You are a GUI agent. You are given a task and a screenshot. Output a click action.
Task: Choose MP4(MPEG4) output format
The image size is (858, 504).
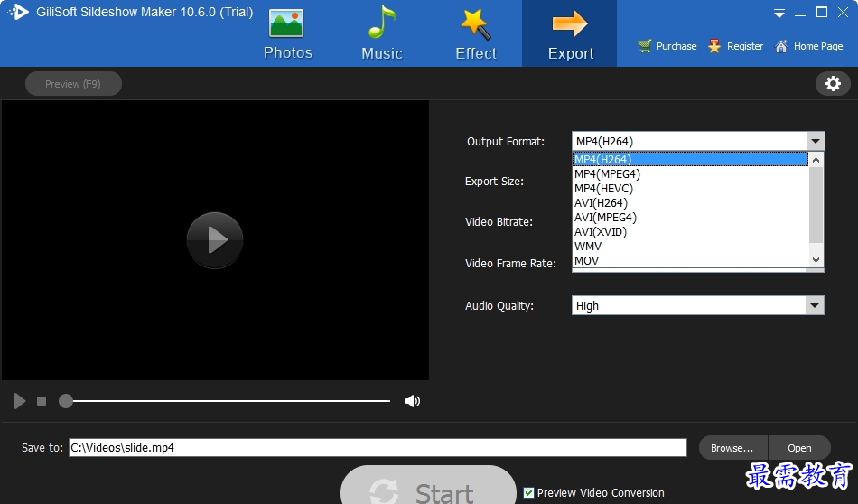(690, 174)
